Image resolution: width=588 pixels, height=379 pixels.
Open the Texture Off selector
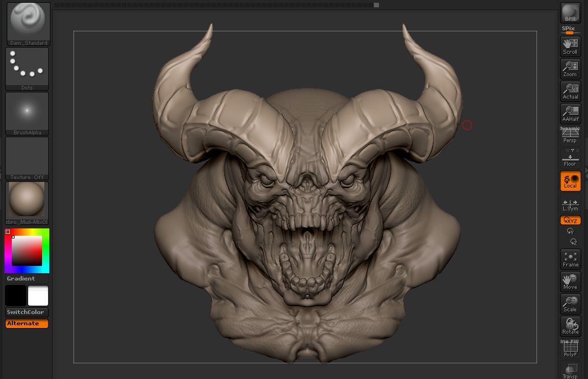coord(27,158)
